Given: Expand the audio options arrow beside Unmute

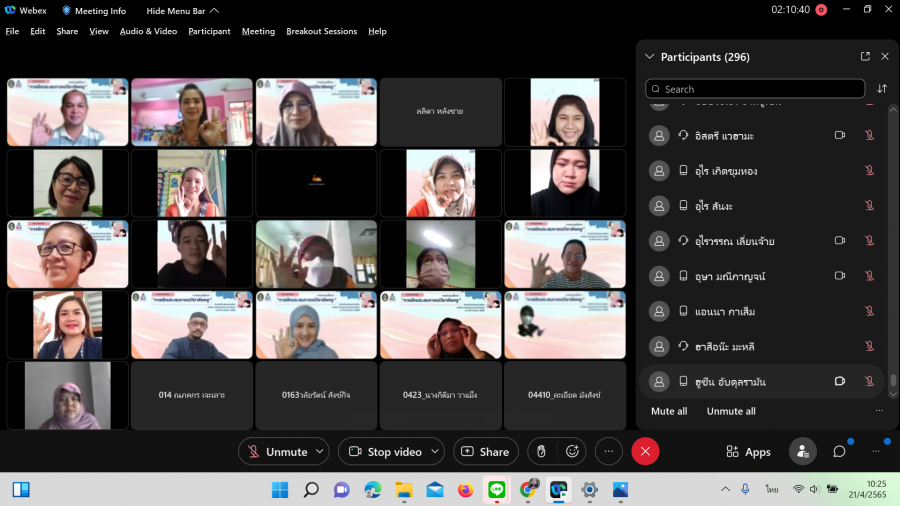Looking at the screenshot, I should (x=320, y=452).
